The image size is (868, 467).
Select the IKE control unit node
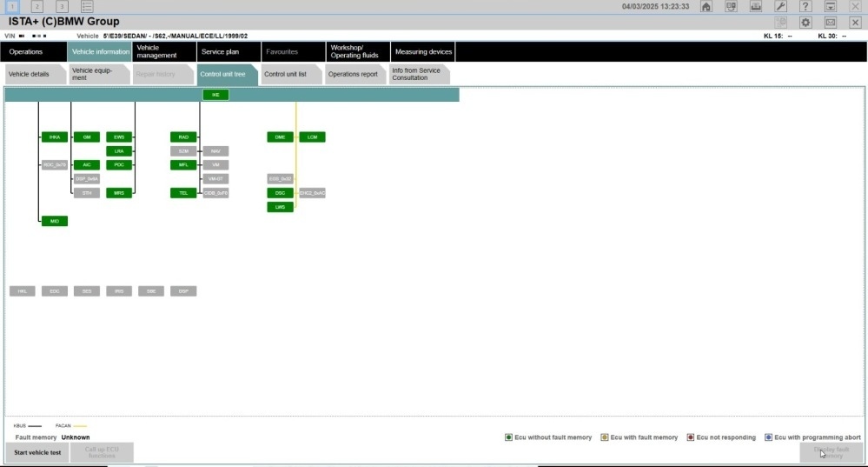point(215,95)
